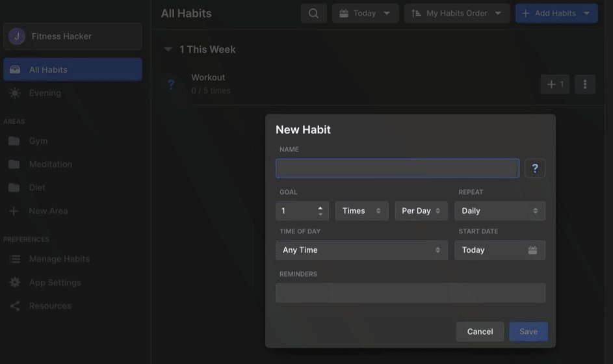Viewport: 613px width, 364px height.
Task: Open the Today date filter dropdown
Action: 365,13
